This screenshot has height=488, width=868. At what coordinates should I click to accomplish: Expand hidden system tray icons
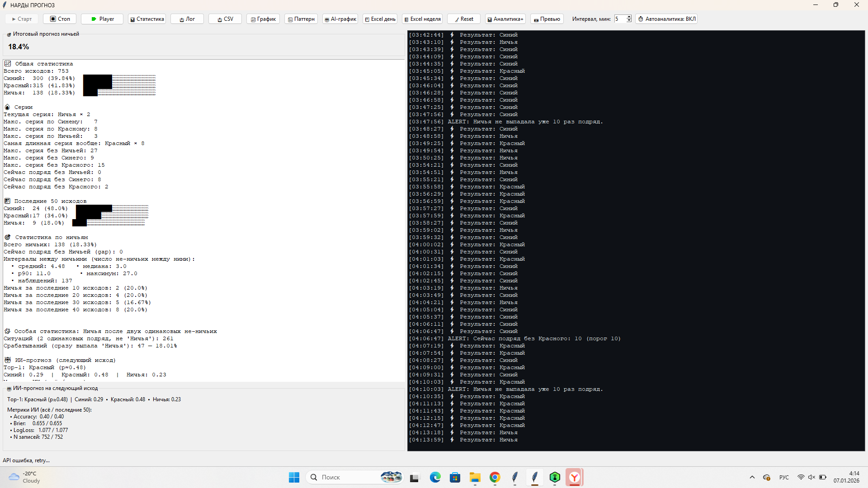click(x=752, y=477)
